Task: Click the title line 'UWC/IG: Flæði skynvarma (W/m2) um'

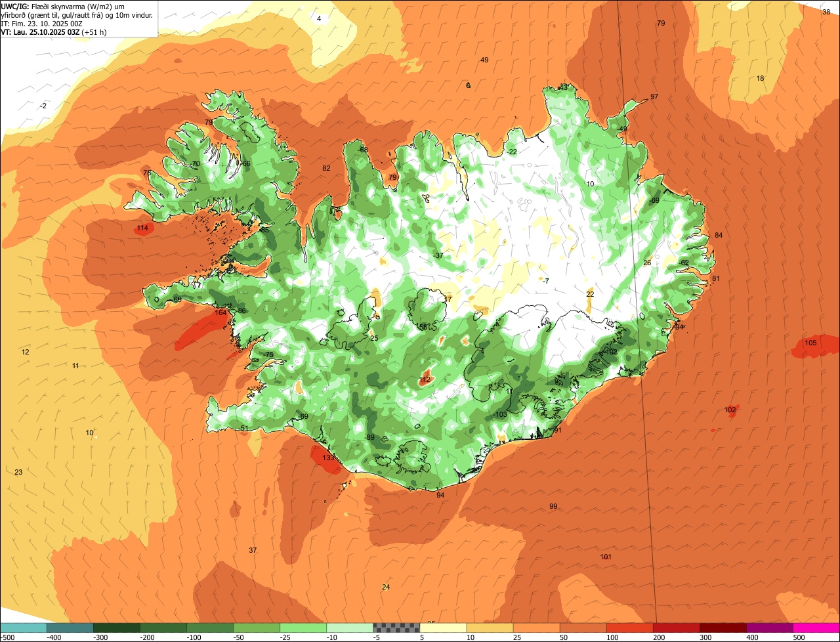Action: click(x=64, y=6)
